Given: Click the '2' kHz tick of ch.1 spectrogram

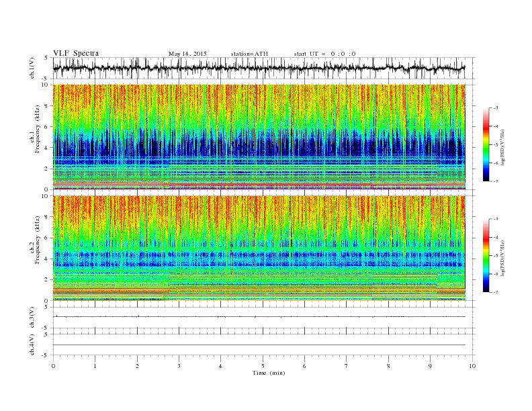Looking at the screenshot, I should click(x=47, y=169).
